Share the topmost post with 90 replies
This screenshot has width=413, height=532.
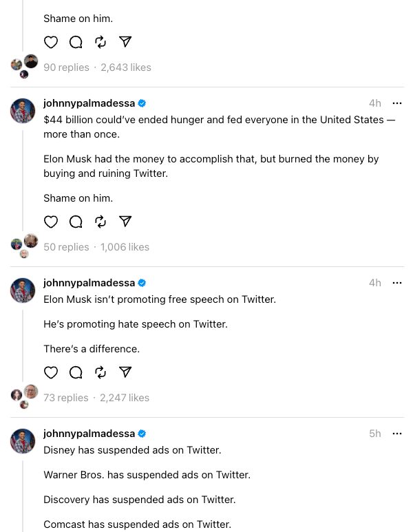point(125,42)
